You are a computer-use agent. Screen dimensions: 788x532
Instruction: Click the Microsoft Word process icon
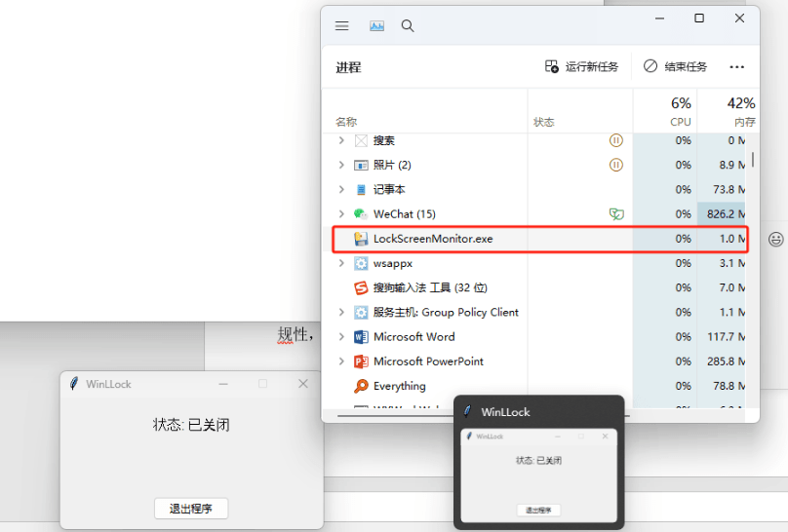[x=361, y=337]
